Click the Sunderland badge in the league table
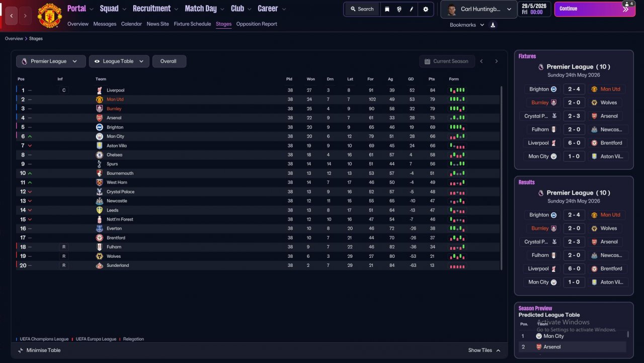The height and width of the screenshot is (363, 644). pyautogui.click(x=100, y=265)
